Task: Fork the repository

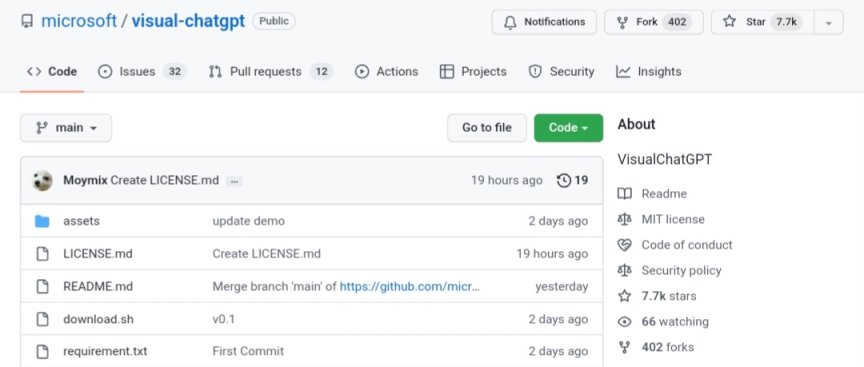Action: [x=654, y=22]
